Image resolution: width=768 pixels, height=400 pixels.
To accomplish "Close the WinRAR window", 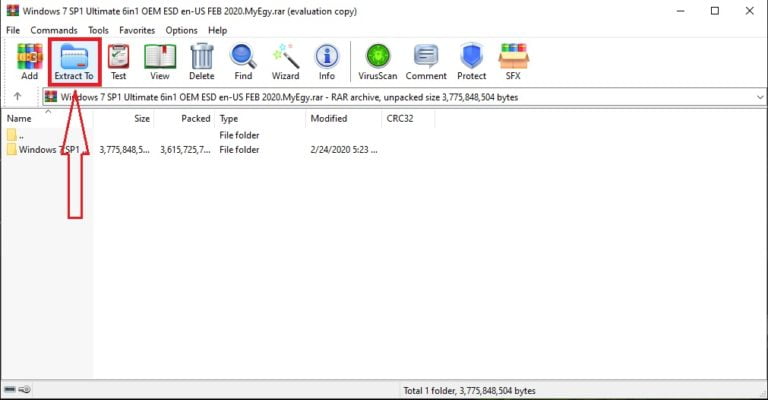I will pos(749,11).
